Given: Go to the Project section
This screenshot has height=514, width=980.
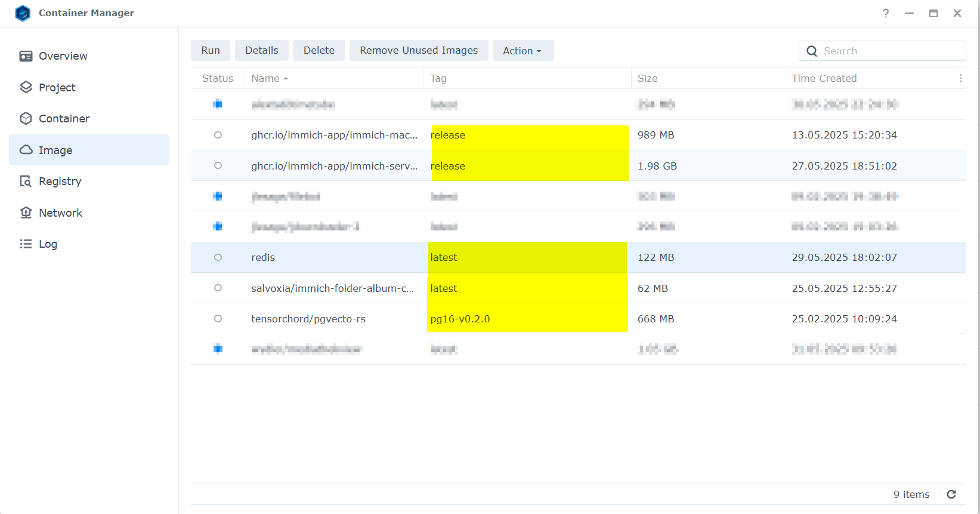Looking at the screenshot, I should click(x=89, y=87).
